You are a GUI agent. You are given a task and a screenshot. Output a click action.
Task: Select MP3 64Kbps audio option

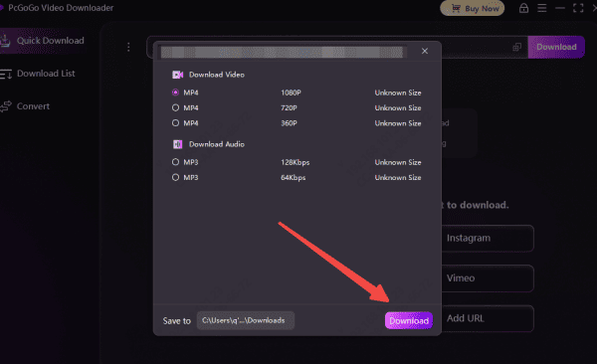(x=175, y=177)
